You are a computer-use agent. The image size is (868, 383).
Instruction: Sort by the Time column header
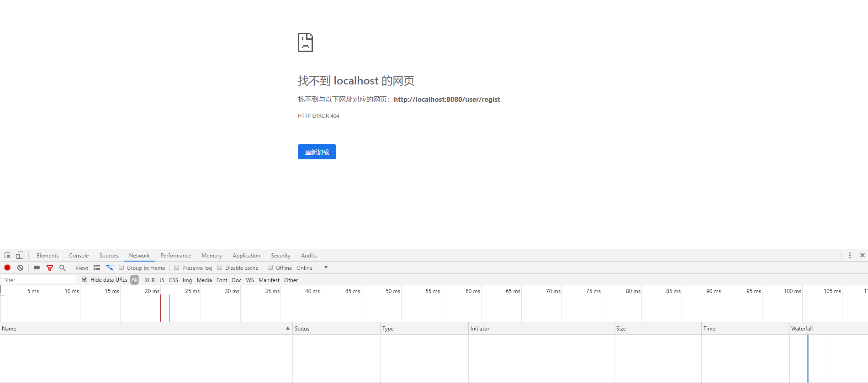pyautogui.click(x=745, y=329)
